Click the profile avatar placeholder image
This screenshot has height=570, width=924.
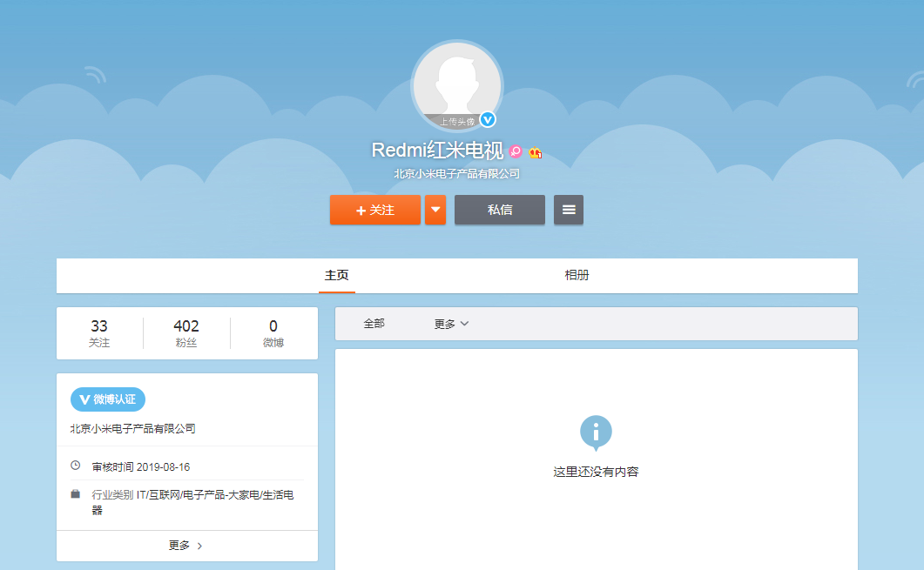tap(456, 86)
